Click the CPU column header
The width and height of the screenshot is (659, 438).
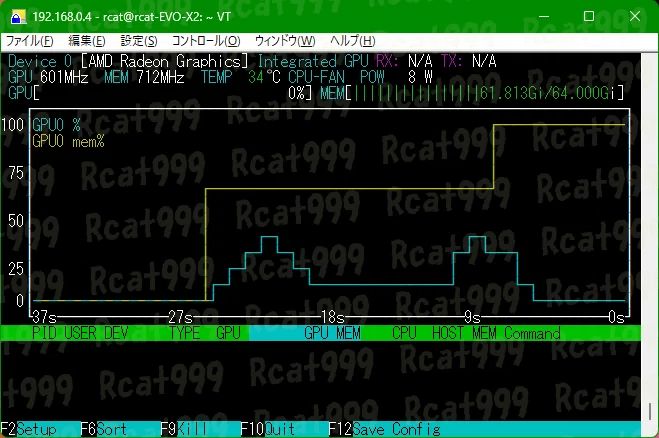404,333
